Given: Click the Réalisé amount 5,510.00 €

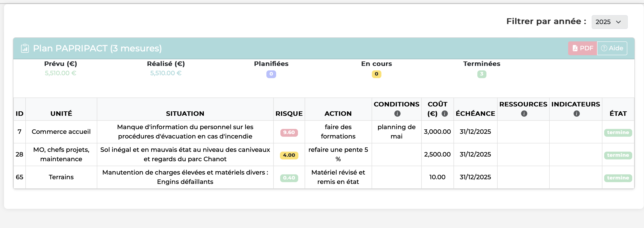Looking at the screenshot, I should click(x=166, y=73).
